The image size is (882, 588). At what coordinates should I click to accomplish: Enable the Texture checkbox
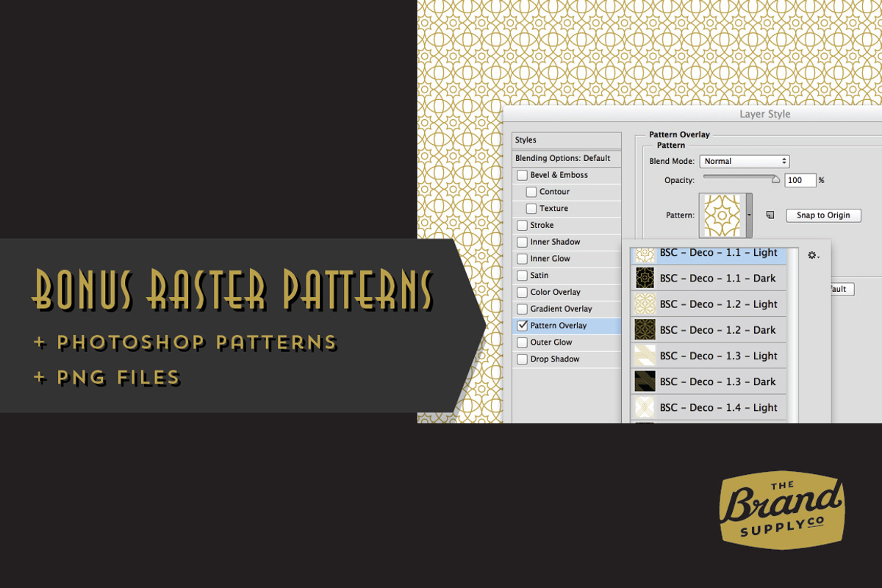point(531,209)
